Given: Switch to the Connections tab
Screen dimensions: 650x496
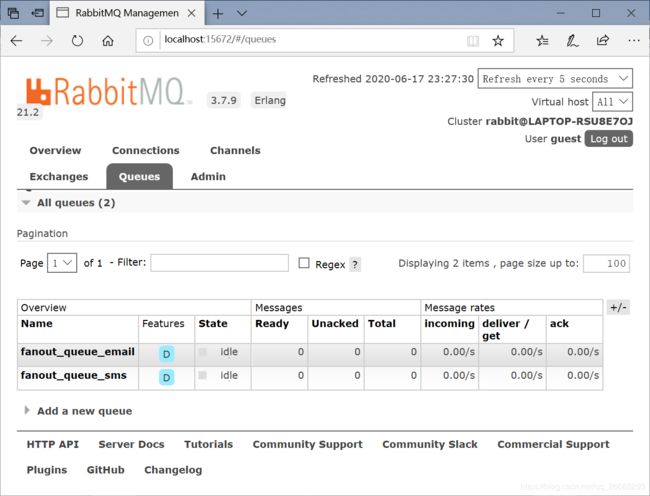Looking at the screenshot, I should (146, 150).
